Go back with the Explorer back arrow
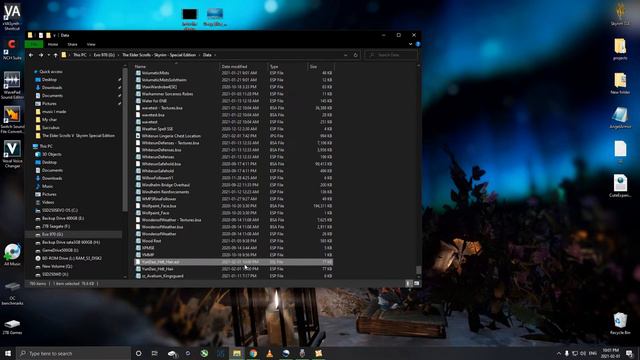The width and height of the screenshot is (640, 360). tap(31, 55)
